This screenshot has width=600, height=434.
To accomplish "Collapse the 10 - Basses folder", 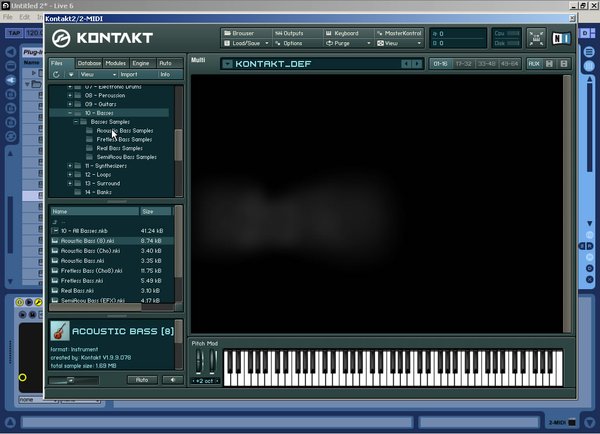I will click(x=70, y=113).
